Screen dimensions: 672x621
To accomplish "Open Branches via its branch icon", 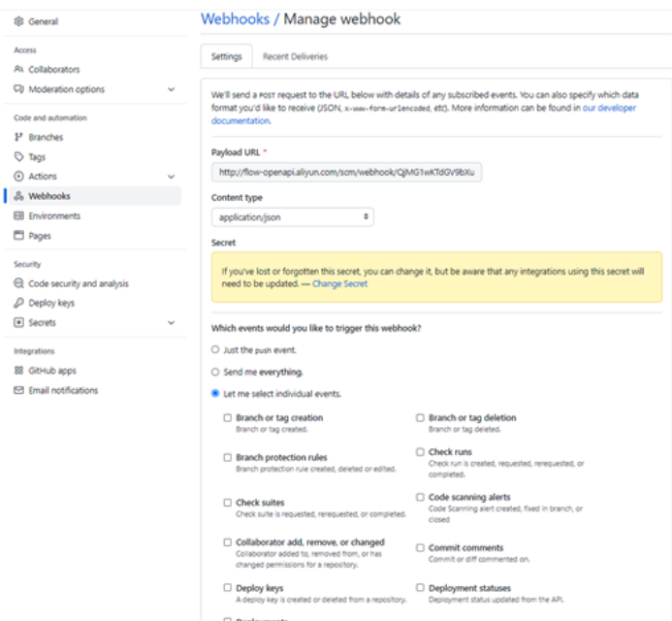I will click(18, 137).
